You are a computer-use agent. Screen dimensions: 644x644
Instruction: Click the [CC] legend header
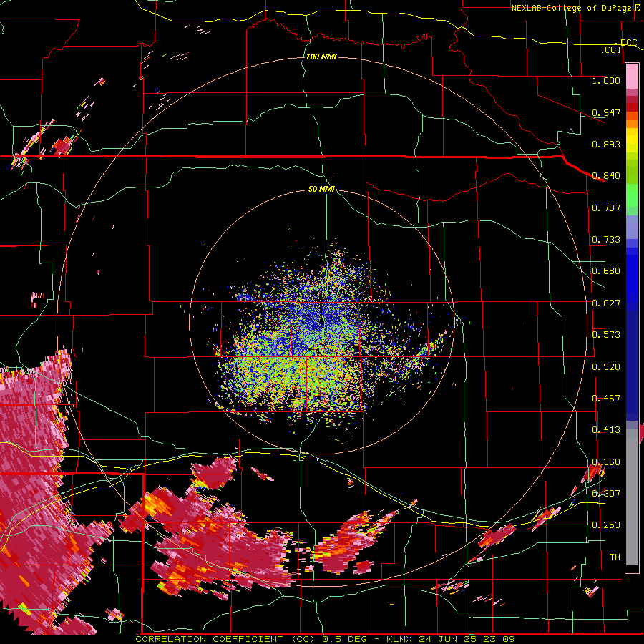(611, 49)
